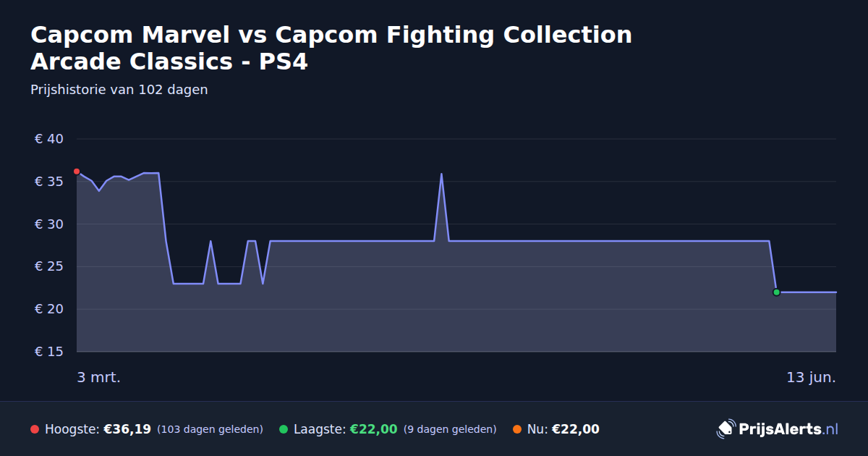
Task: Click the 13 jun. end date label
Action: coord(812,377)
